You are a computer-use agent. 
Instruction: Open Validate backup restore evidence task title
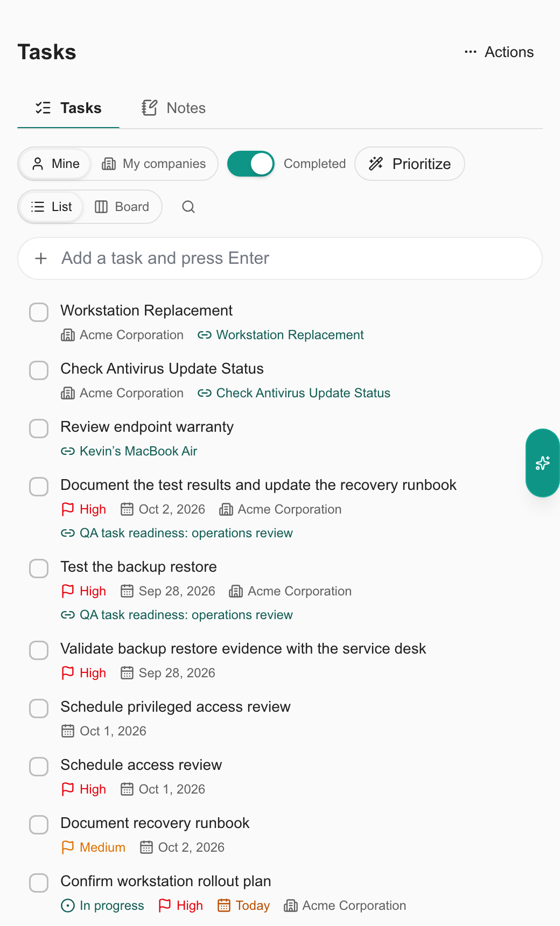click(243, 649)
